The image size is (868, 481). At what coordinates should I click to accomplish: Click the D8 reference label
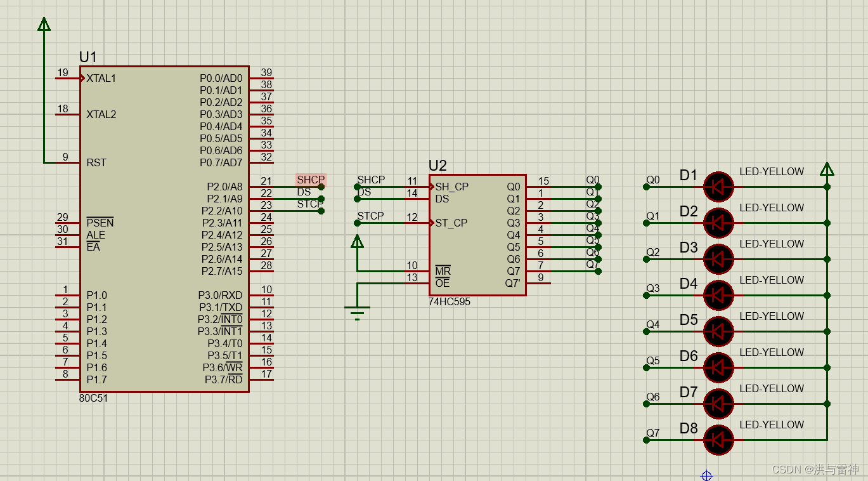coord(689,429)
